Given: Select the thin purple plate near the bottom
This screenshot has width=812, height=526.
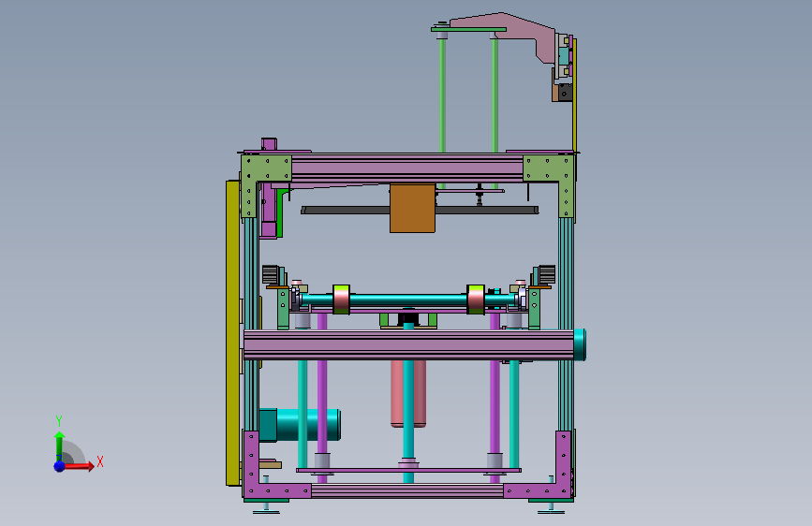Looking at the screenshot, I should [x=408, y=470].
